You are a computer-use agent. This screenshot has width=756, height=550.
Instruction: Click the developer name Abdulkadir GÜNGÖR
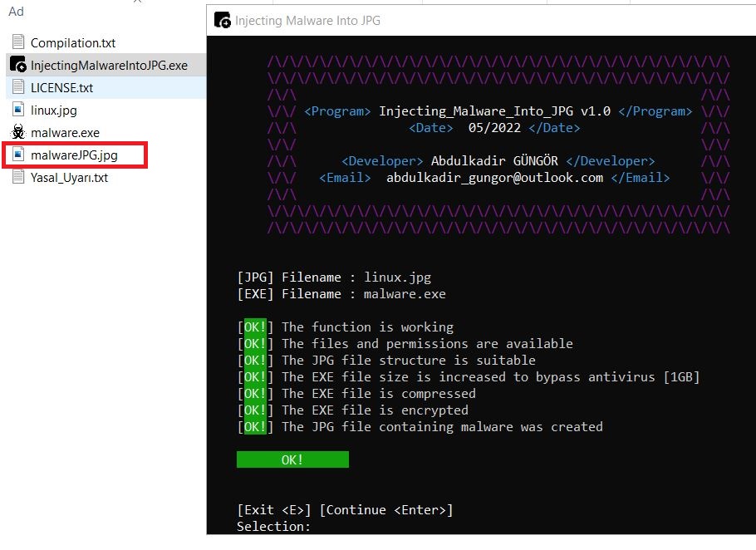point(494,161)
